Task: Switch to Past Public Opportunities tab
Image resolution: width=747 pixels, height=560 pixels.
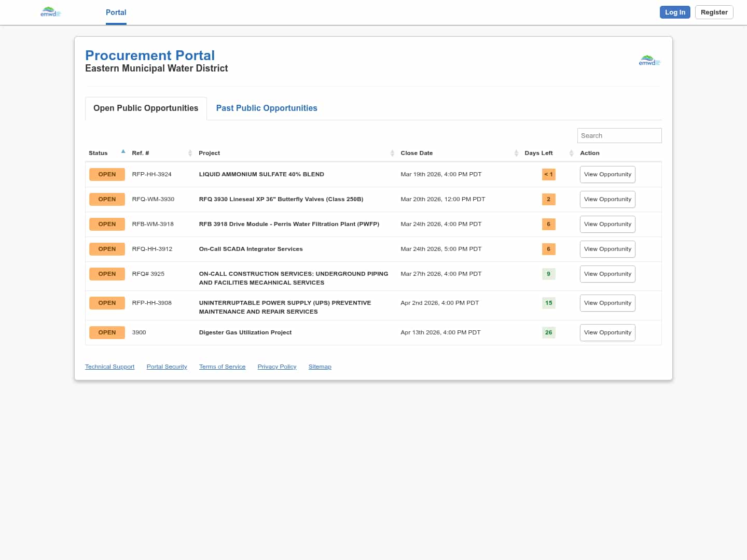Action: coord(266,108)
